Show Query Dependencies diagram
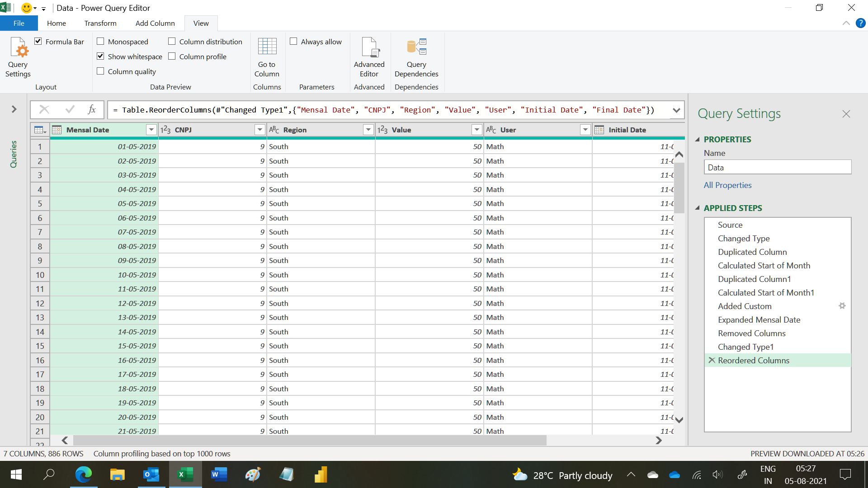The height and width of the screenshot is (488, 868). 416,57
